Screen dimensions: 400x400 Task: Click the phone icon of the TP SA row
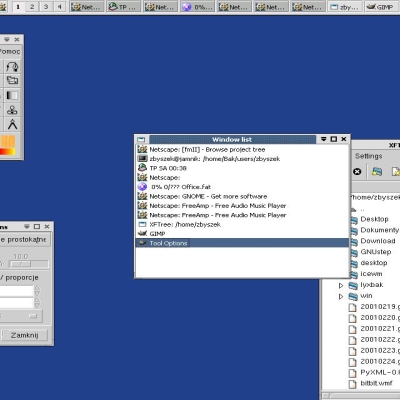click(x=142, y=168)
